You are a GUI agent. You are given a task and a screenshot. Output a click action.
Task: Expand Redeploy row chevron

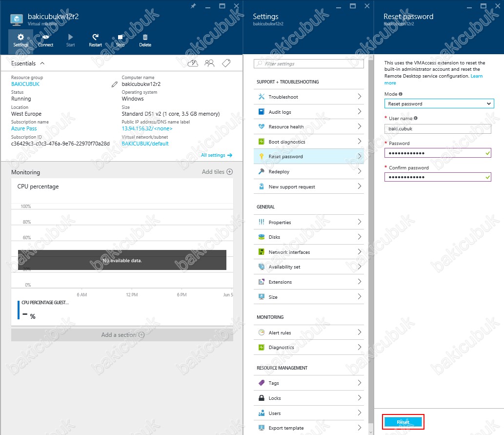click(360, 171)
